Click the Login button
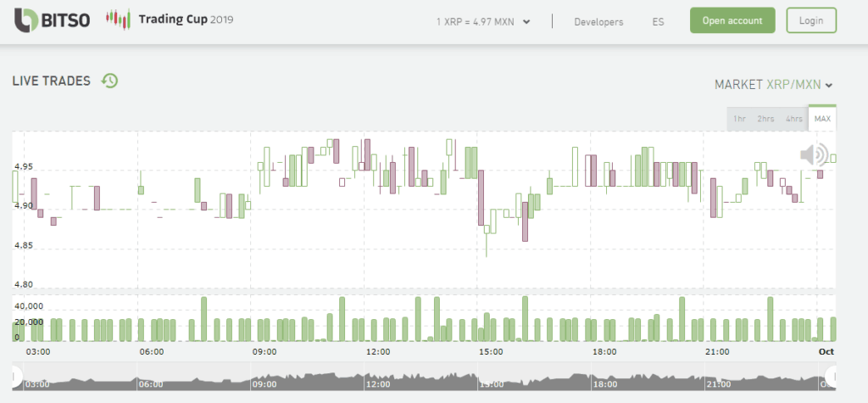The image size is (868, 403). pos(811,20)
